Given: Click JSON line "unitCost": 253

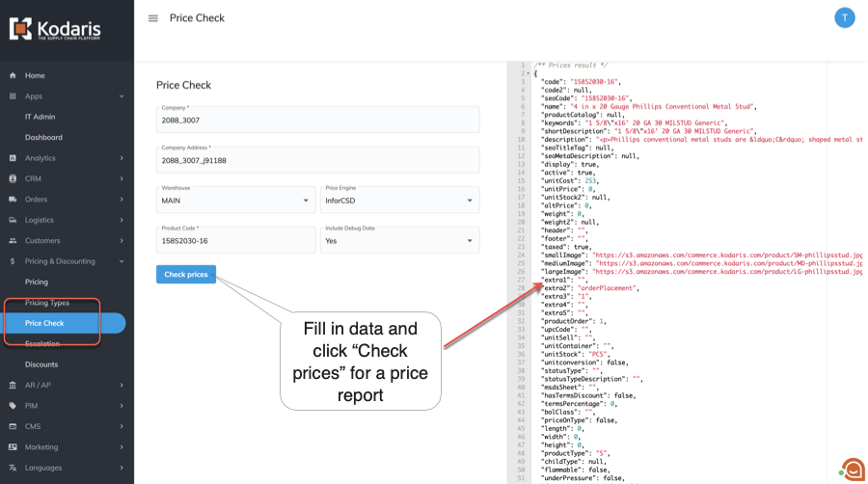Looking at the screenshot, I should coord(570,180).
